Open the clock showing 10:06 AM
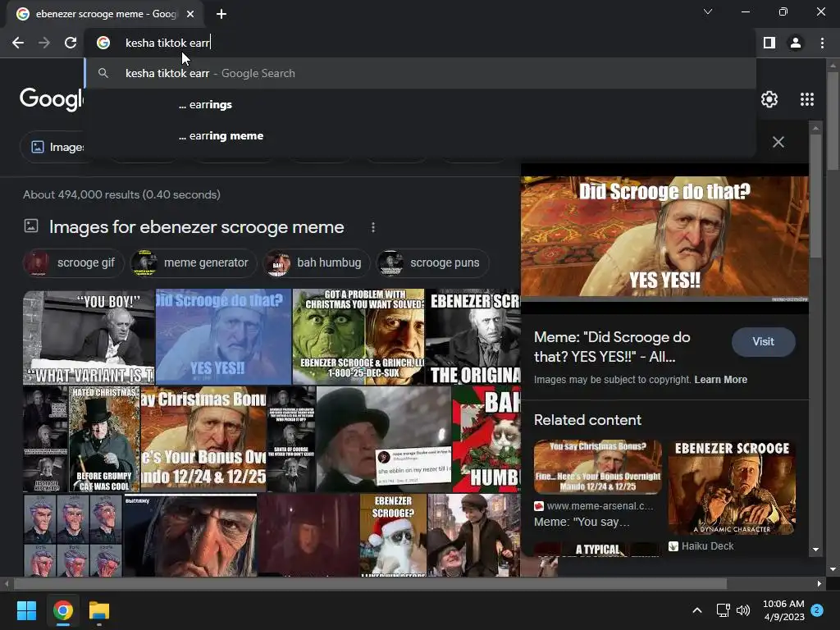The width and height of the screenshot is (840, 630). click(783, 610)
